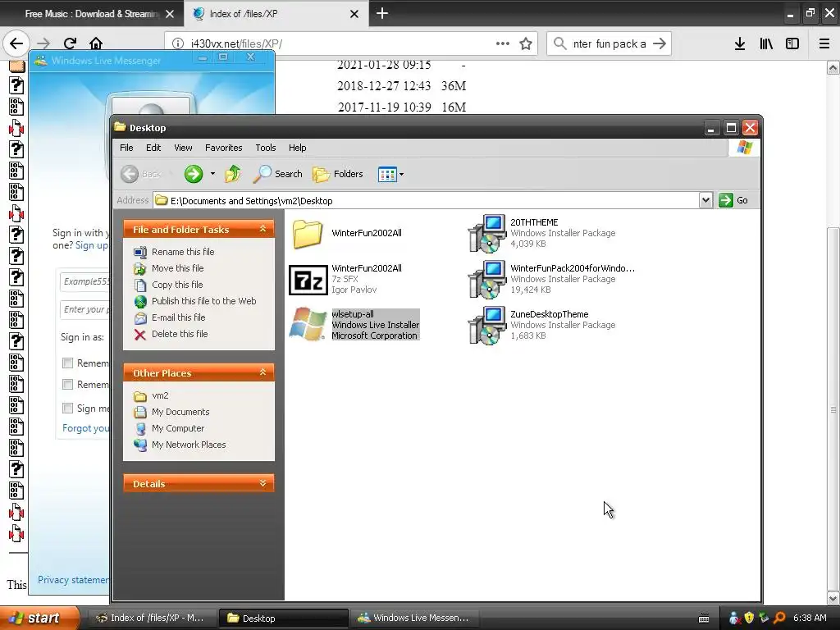The height and width of the screenshot is (630, 840).
Task: Click Delete this file task
Action: click(180, 335)
